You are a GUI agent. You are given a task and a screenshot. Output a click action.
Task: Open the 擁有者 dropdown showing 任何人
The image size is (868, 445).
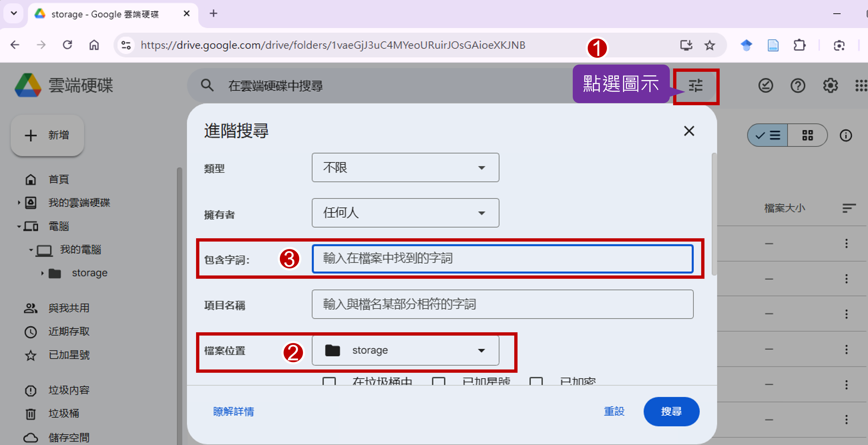[x=405, y=213]
